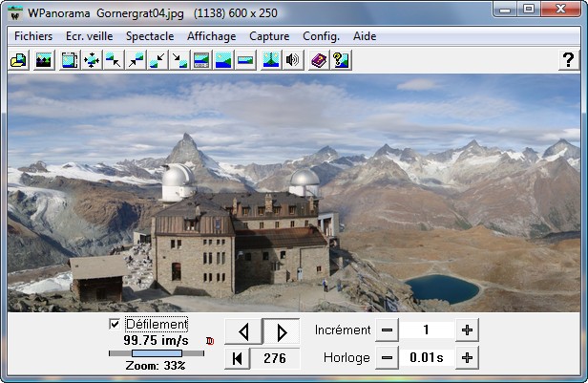The image size is (588, 383).
Task: Open the Fichiers menu
Action: 33,36
